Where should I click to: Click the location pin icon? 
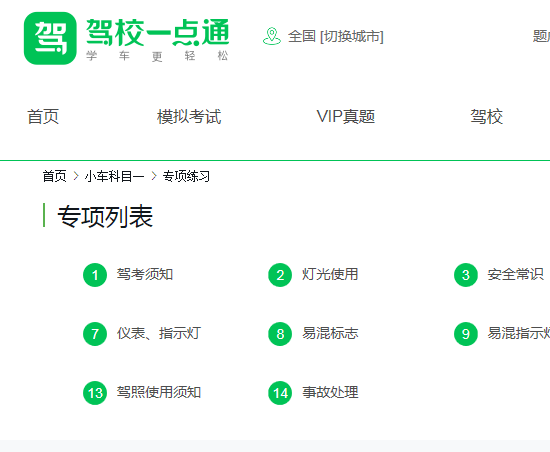tap(272, 36)
